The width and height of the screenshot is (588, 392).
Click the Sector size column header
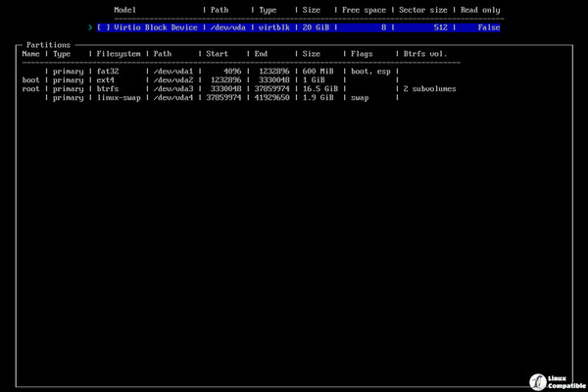point(425,10)
